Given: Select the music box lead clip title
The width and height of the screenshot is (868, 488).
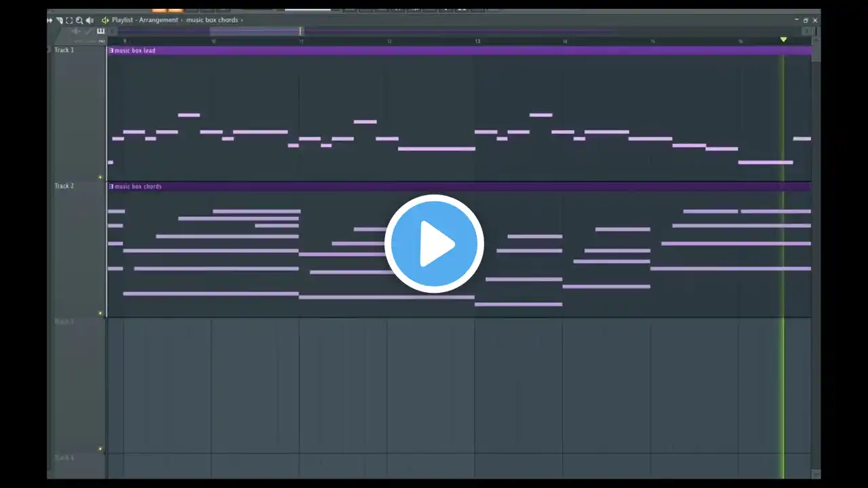Looking at the screenshot, I should click(x=134, y=51).
